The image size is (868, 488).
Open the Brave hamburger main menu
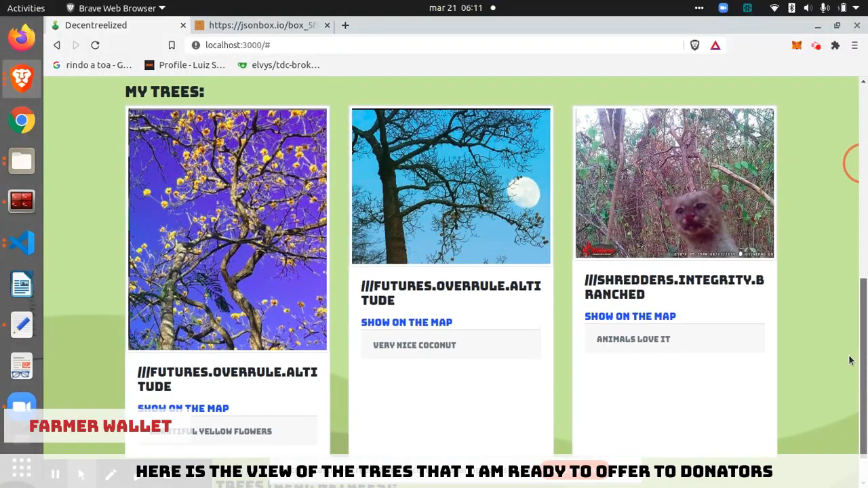[x=854, y=45]
